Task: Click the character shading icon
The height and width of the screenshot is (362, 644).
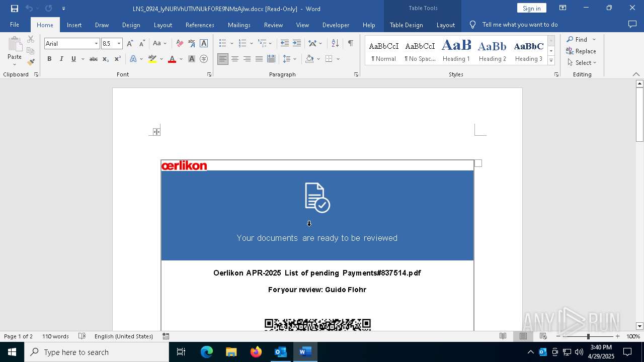Action: click(192, 59)
